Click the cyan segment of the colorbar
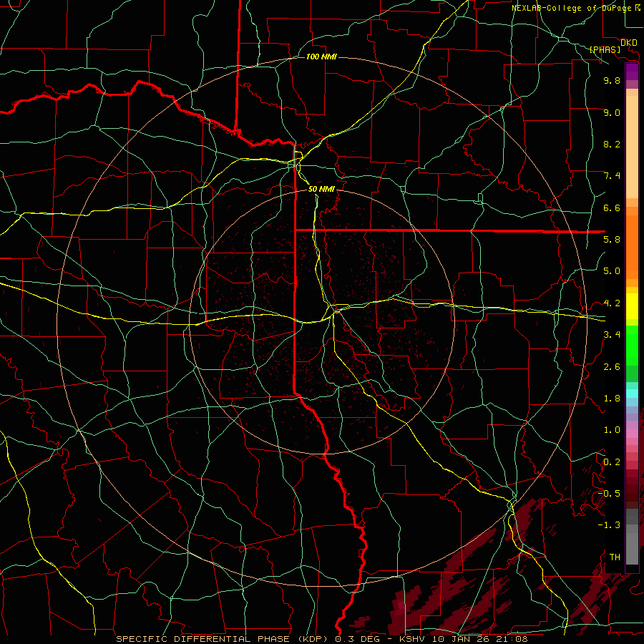Image resolution: width=644 pixels, height=644 pixels. coord(632,394)
